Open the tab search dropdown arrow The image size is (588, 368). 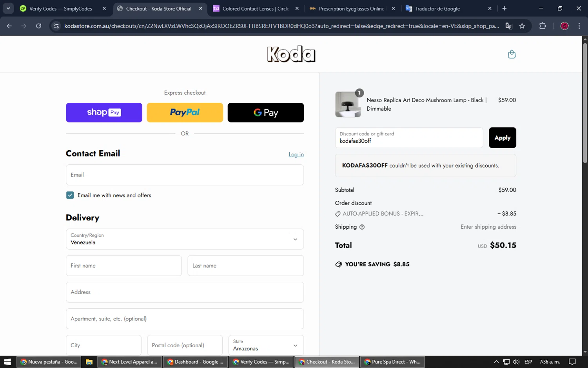(x=8, y=8)
